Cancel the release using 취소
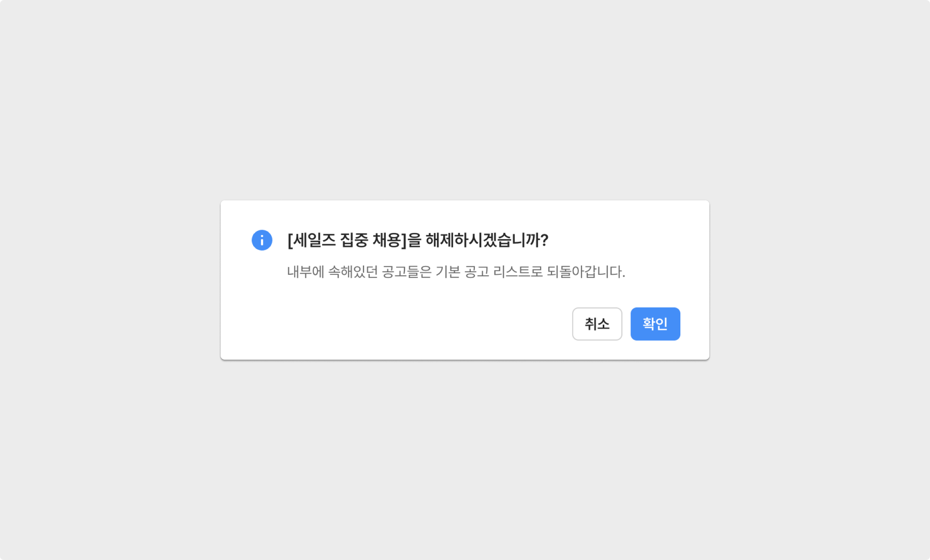 click(597, 324)
